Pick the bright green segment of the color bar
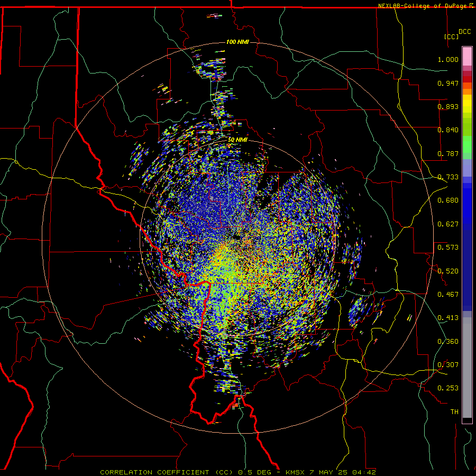The width and height of the screenshot is (476, 476). coord(467,144)
